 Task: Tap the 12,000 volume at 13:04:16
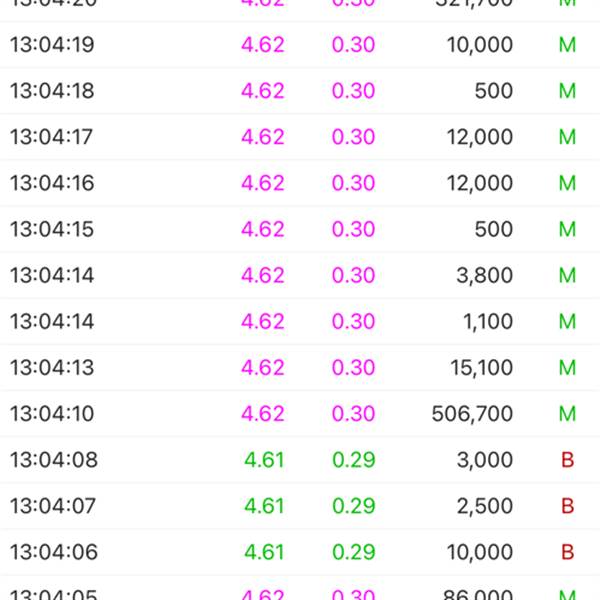(x=480, y=183)
